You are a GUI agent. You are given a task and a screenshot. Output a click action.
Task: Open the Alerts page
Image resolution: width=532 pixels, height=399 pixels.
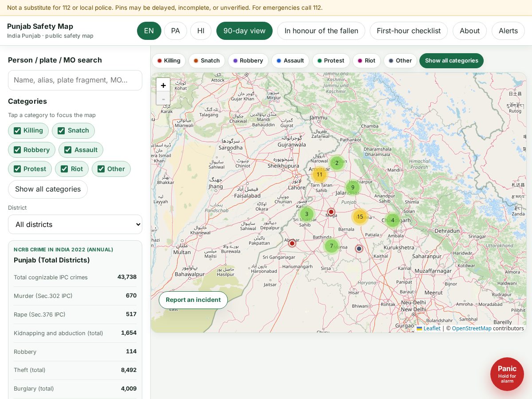coord(508,31)
